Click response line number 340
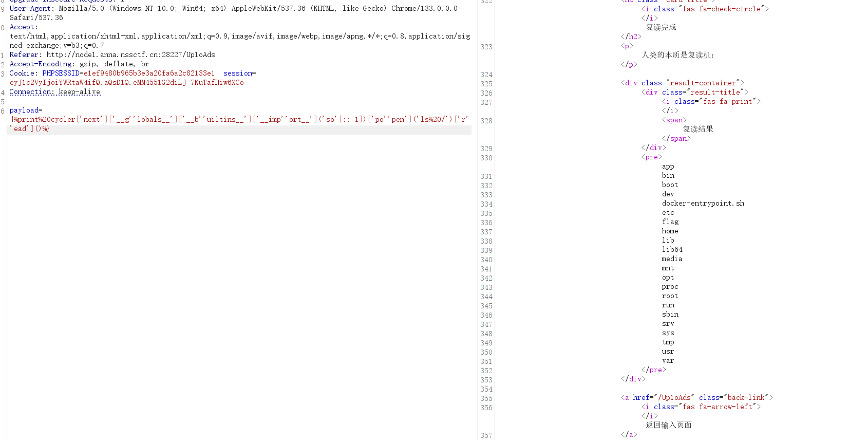 point(486,260)
